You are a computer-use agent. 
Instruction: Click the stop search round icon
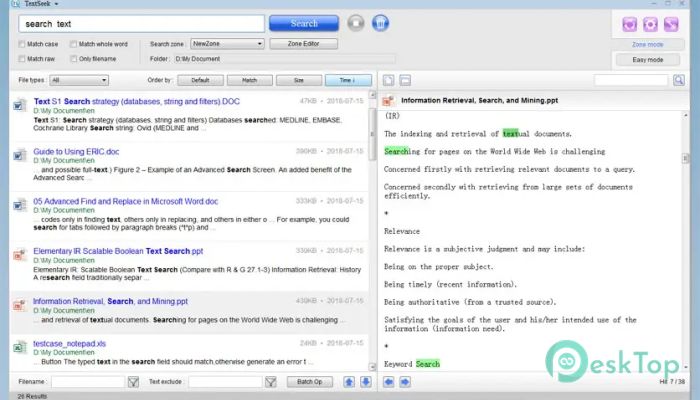(356, 22)
